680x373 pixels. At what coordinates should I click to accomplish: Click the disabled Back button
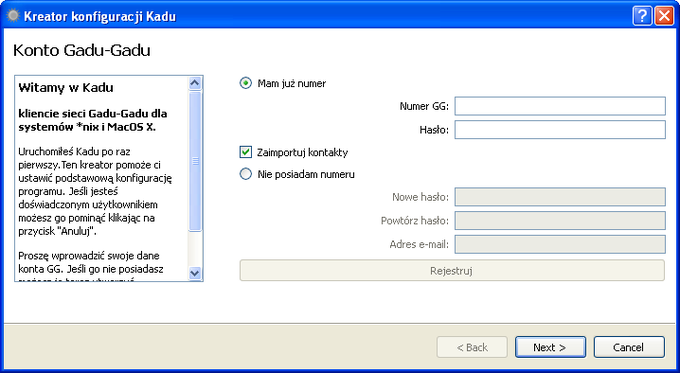(x=472, y=347)
